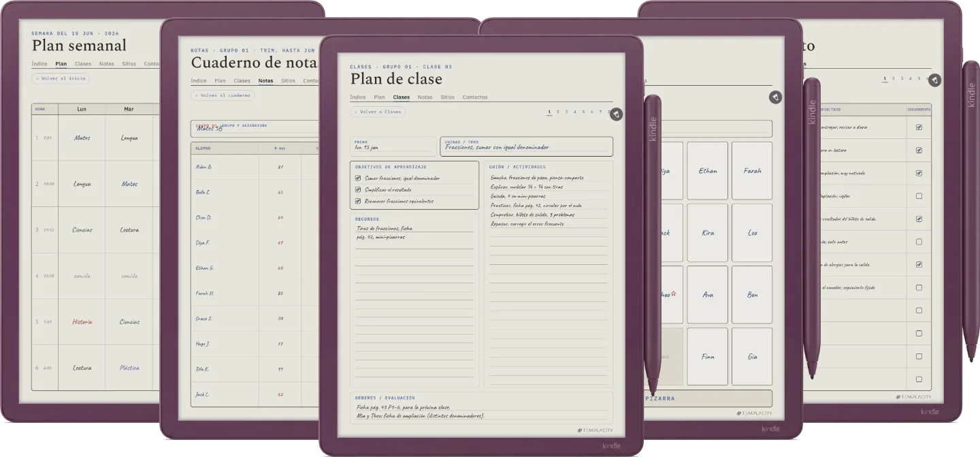Screen dimensions: 980x457
Task: Tap the pen icon above the seating chart
Action: click(775, 97)
